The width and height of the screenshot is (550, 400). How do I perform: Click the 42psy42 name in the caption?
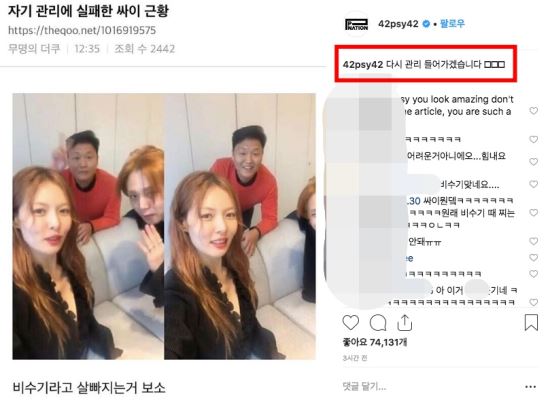coord(363,65)
